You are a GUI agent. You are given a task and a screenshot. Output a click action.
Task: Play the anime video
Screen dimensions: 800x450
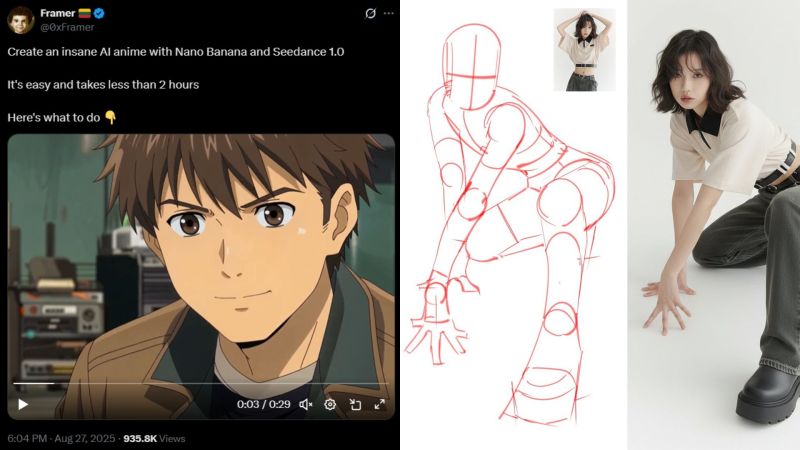click(23, 404)
